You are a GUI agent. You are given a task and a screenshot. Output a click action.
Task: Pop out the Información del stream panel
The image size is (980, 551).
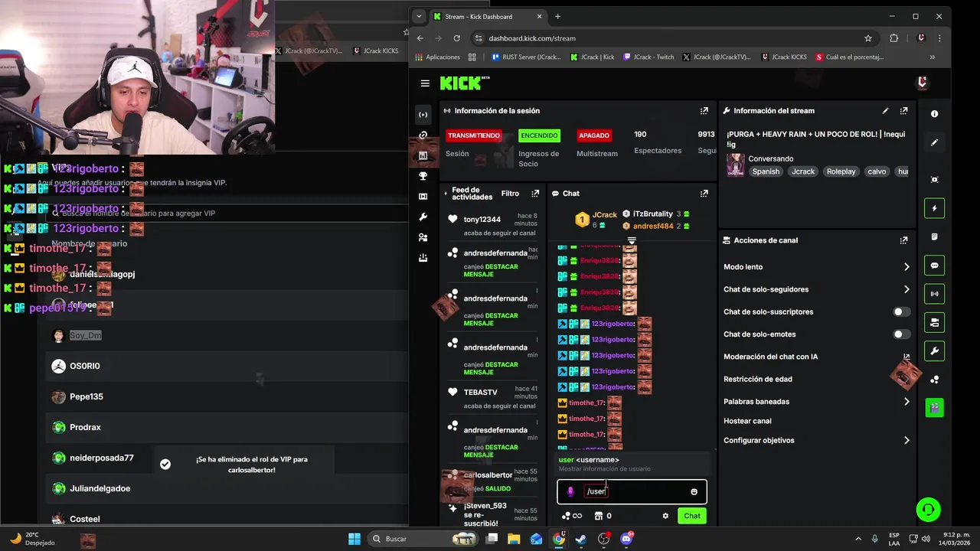903,111
